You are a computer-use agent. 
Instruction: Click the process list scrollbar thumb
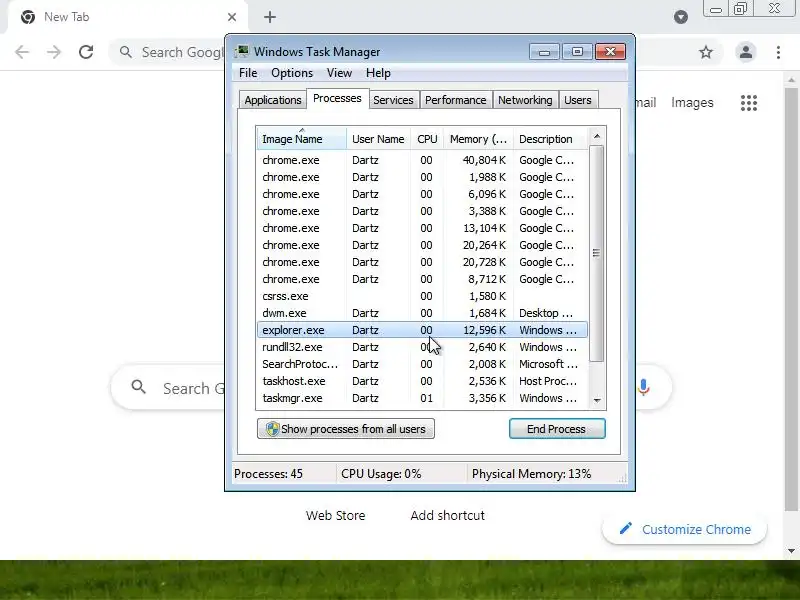click(x=596, y=253)
